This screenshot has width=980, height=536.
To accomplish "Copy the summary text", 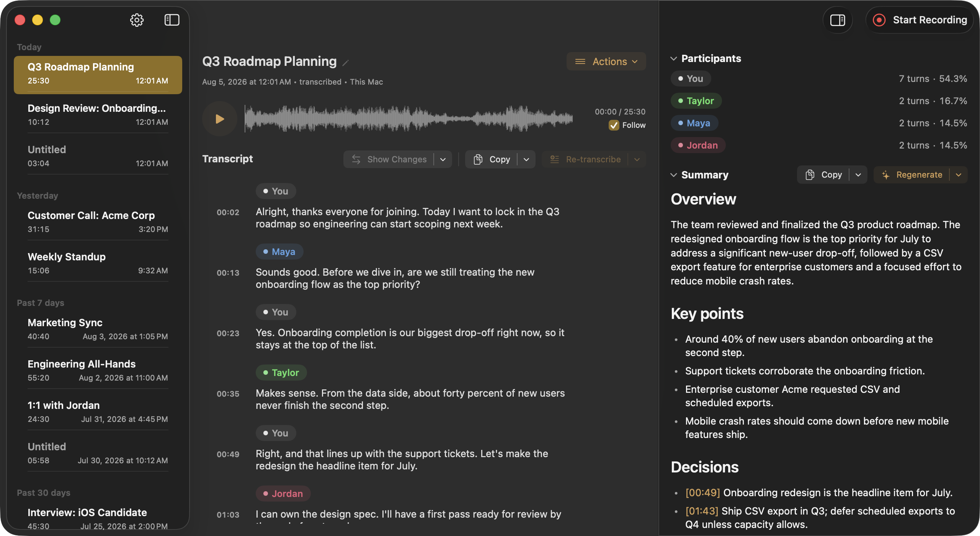I will [823, 175].
